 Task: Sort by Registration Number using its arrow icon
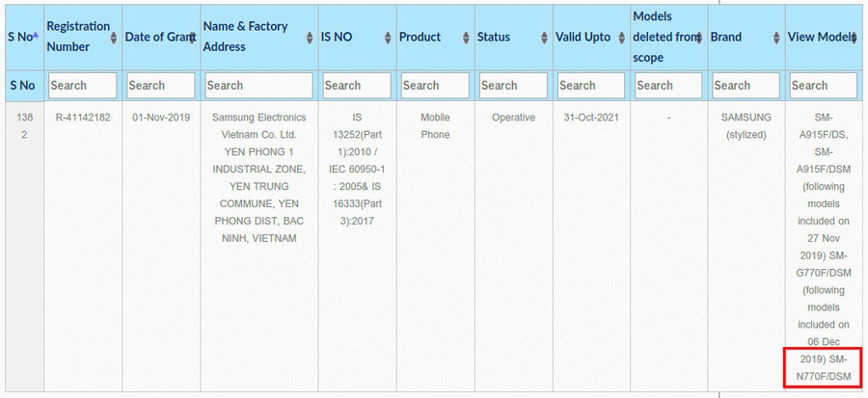[116, 37]
